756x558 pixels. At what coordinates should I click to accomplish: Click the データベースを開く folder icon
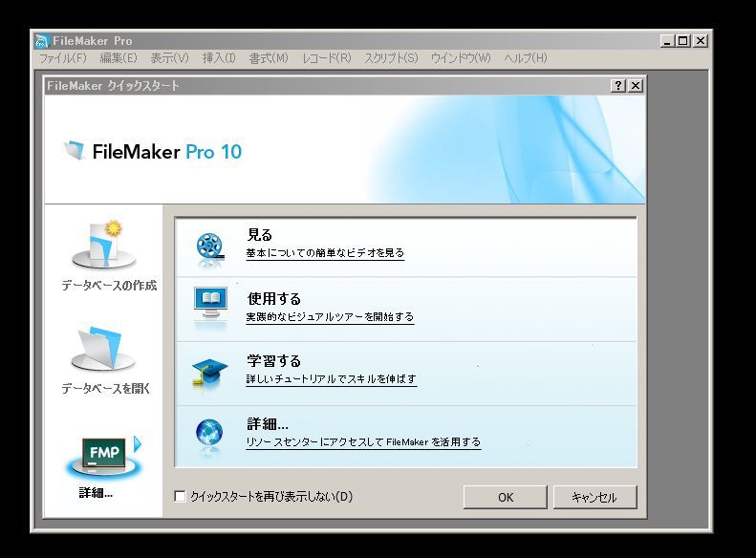[103, 348]
